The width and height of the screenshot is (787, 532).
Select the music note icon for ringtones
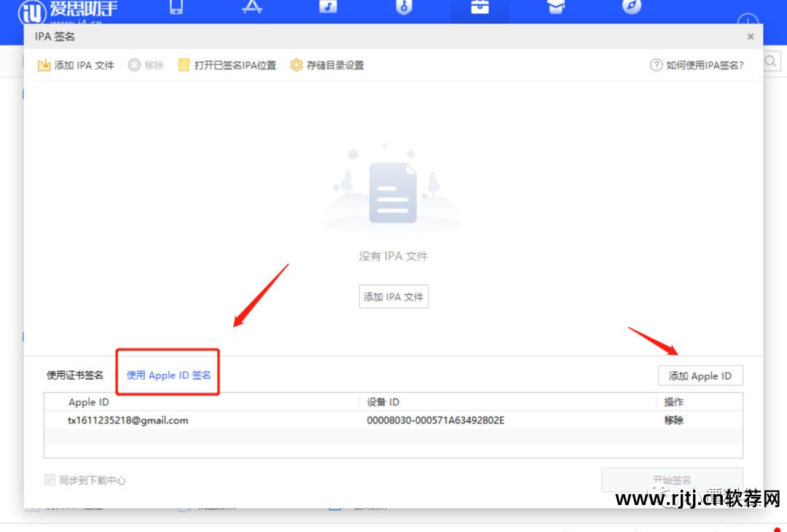click(328, 7)
